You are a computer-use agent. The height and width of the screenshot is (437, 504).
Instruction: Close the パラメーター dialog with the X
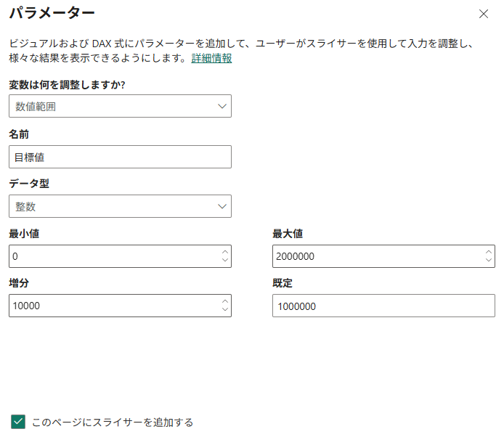pyautogui.click(x=484, y=14)
